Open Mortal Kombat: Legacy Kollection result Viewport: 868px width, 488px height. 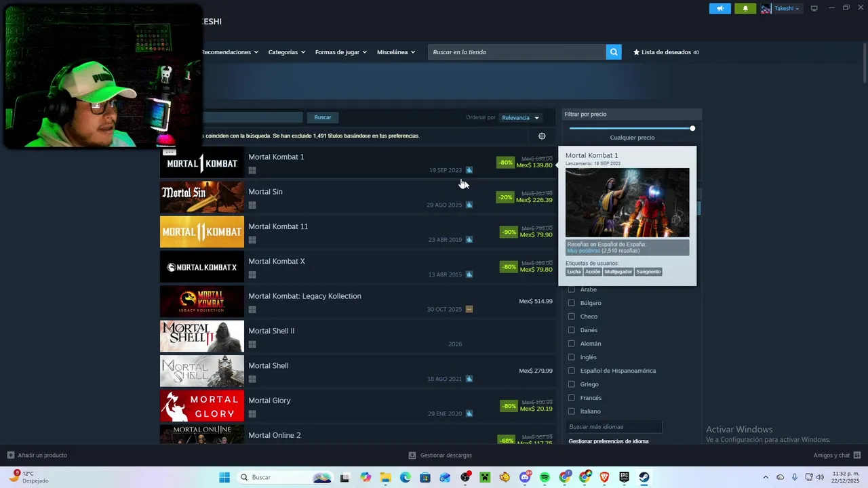pyautogui.click(x=357, y=302)
